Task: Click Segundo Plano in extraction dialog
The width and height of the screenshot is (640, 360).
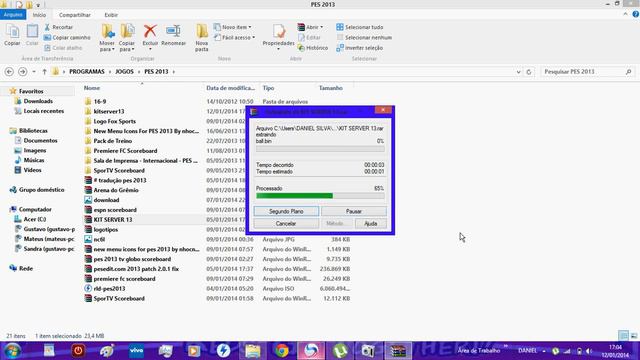Action: pos(286,211)
